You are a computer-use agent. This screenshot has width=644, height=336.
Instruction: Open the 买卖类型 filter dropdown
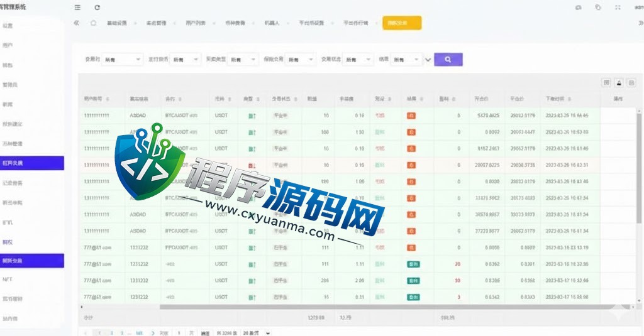[x=243, y=60]
